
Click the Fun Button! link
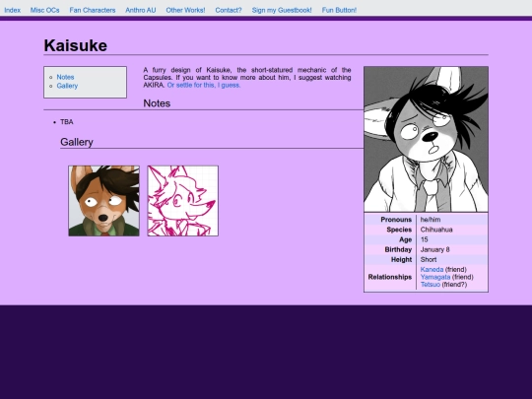pyautogui.click(x=339, y=10)
